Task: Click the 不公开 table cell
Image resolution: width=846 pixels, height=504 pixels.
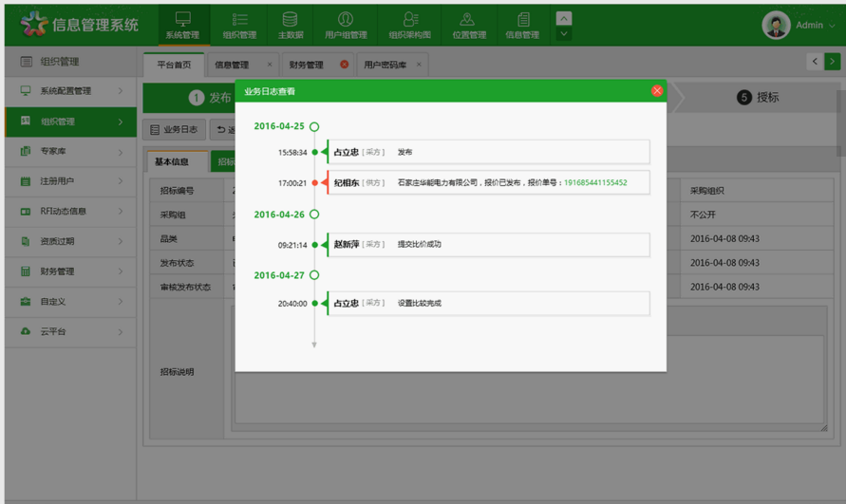Action: (x=757, y=215)
